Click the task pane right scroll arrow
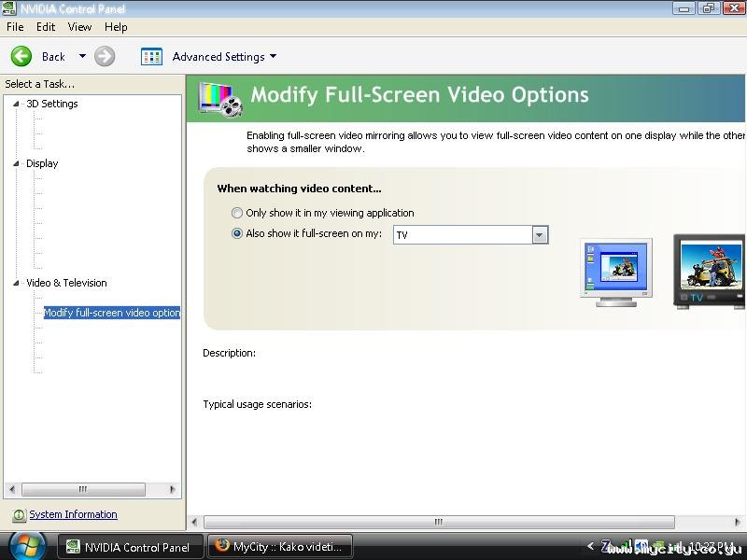This screenshot has height=560, width=747. 172,489
